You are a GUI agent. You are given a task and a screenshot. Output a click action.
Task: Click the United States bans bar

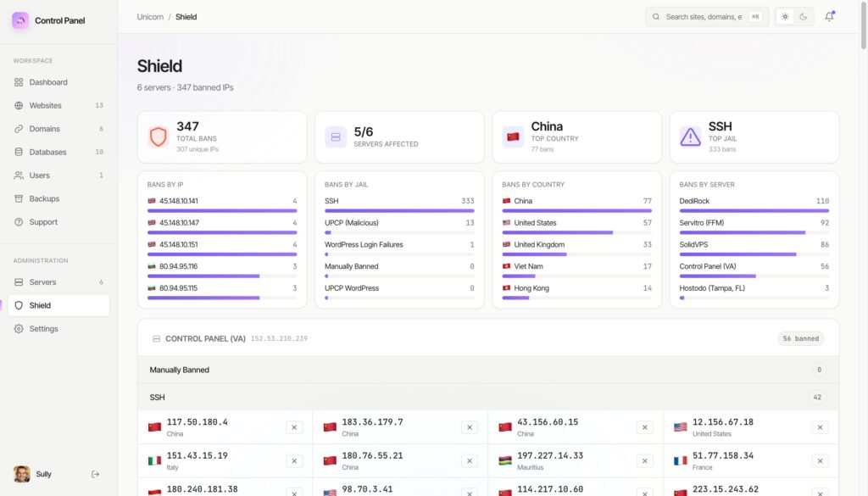[576, 232]
